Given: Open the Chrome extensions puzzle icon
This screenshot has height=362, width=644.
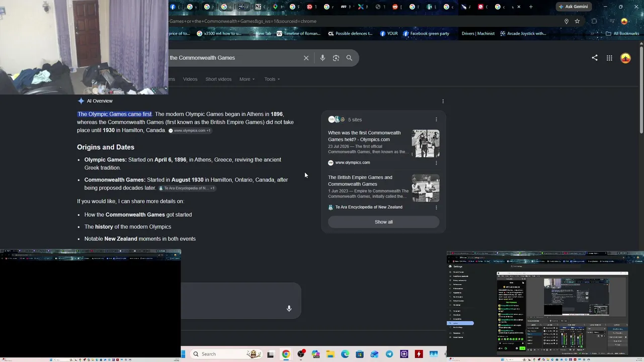Looking at the screenshot, I should 594,21.
